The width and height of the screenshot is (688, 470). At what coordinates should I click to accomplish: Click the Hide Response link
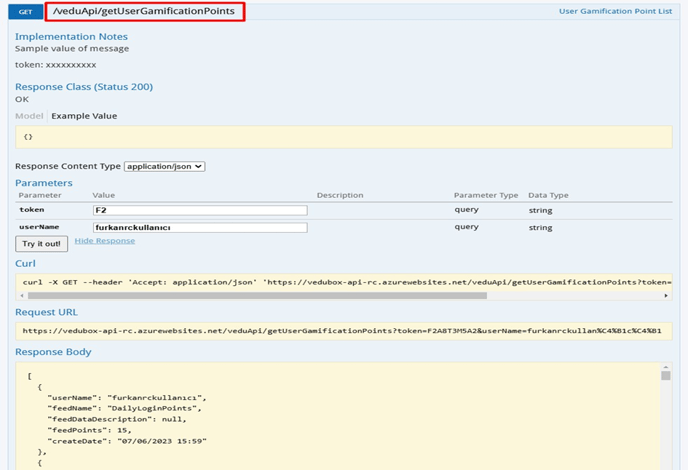[104, 241]
